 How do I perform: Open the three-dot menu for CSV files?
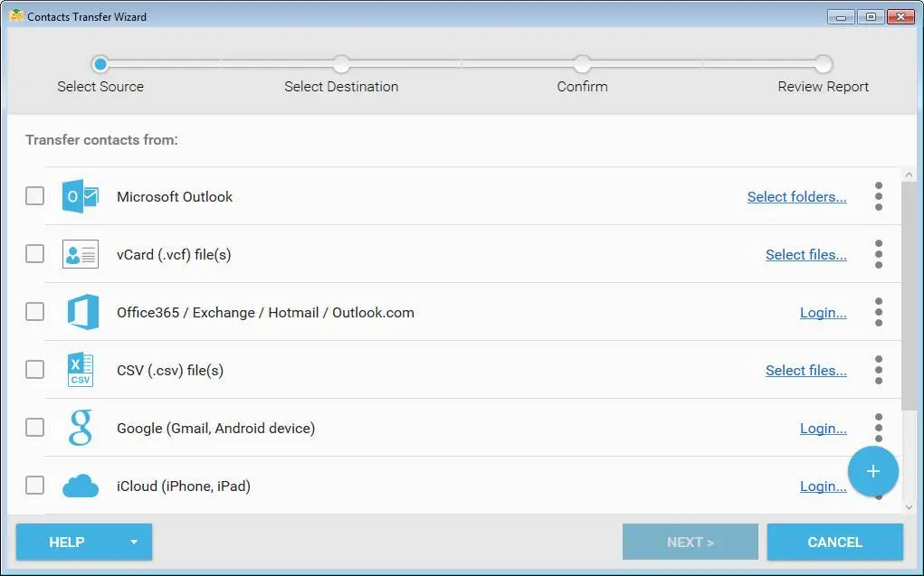point(879,370)
